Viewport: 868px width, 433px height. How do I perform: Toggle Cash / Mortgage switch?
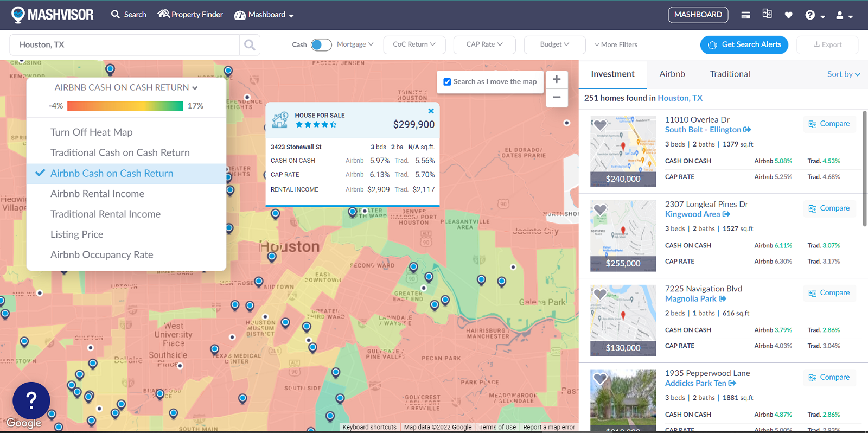tap(321, 45)
